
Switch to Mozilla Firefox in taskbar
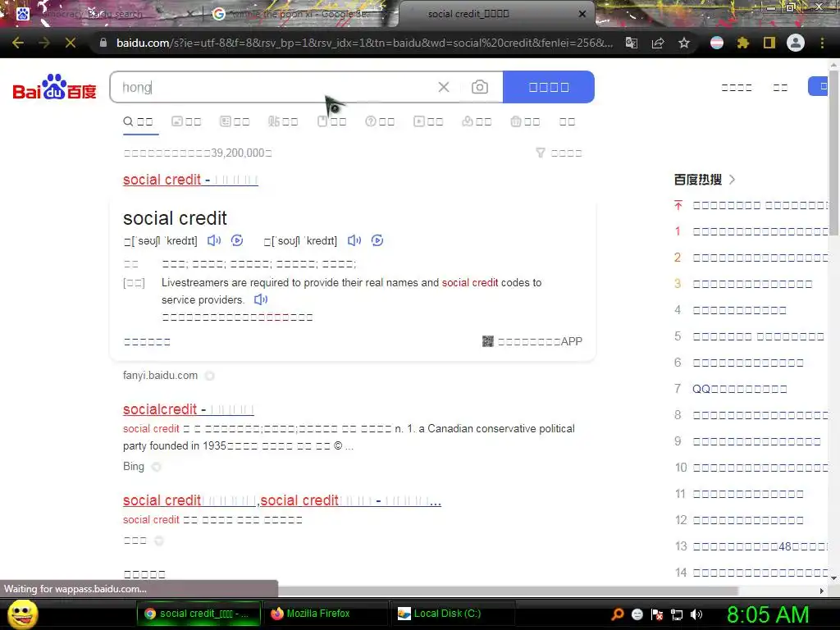(x=325, y=614)
